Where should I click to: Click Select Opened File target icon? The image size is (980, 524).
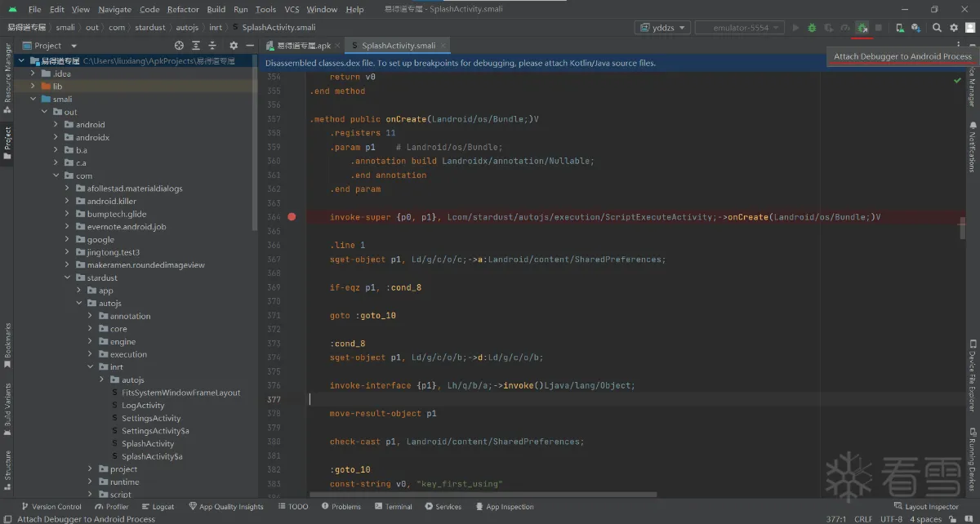coord(180,46)
